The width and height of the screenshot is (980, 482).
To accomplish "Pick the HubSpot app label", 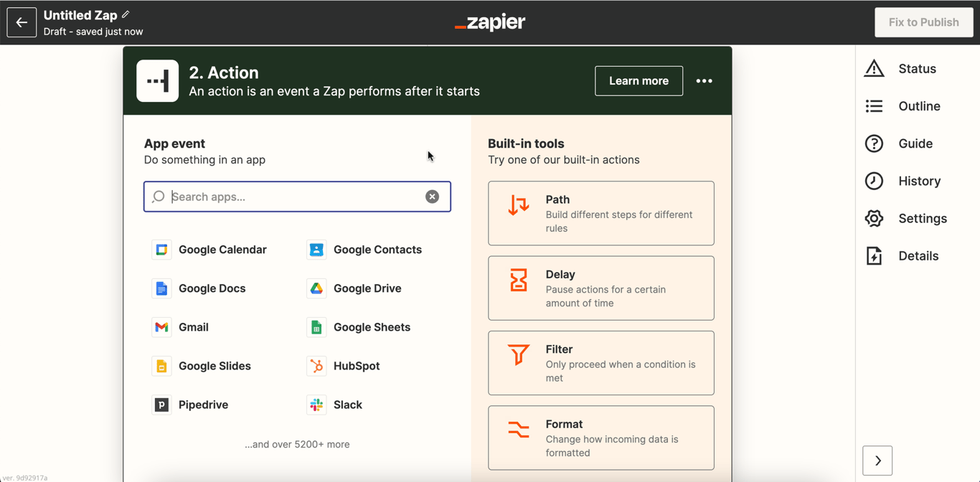I will 357,366.
